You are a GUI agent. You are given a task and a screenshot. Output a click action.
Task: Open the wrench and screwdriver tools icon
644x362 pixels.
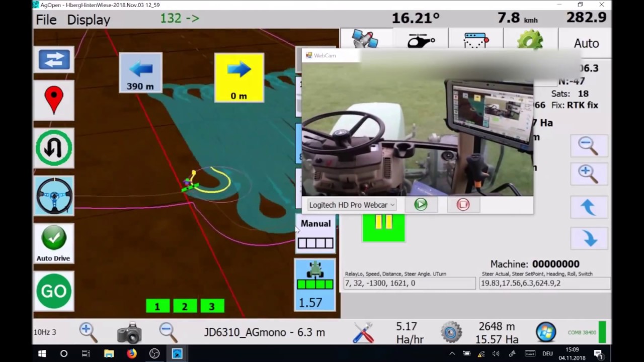(x=363, y=332)
